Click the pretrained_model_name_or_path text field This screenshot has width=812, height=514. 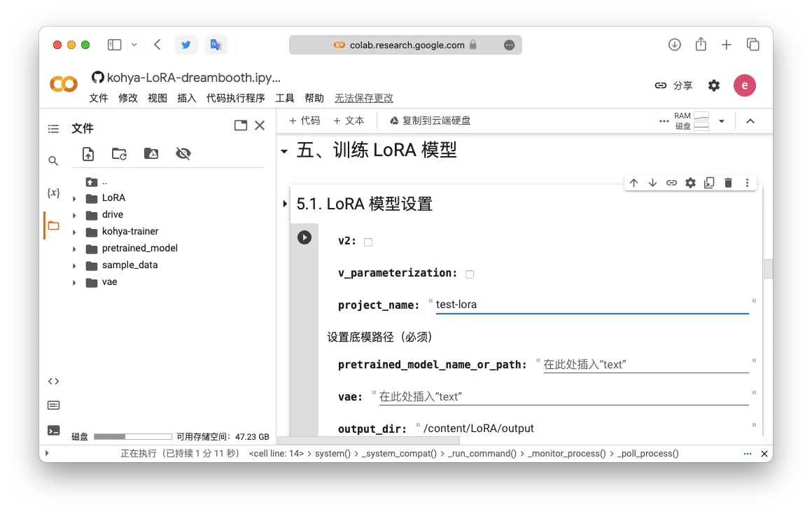(645, 365)
